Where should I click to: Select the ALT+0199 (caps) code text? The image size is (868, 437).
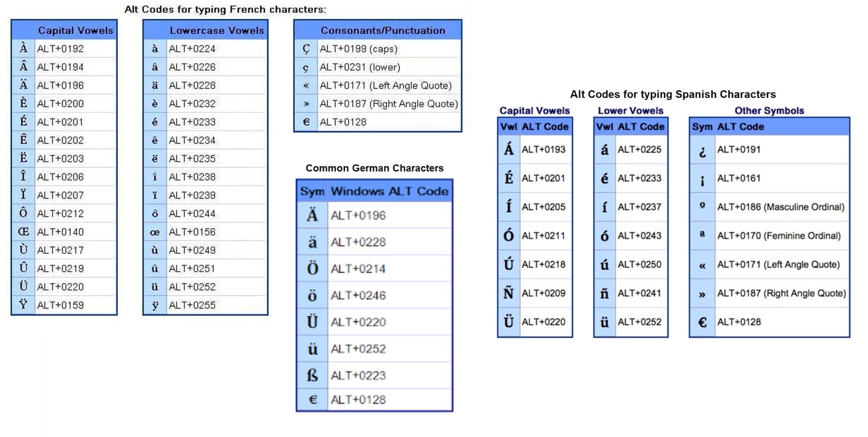coord(358,49)
